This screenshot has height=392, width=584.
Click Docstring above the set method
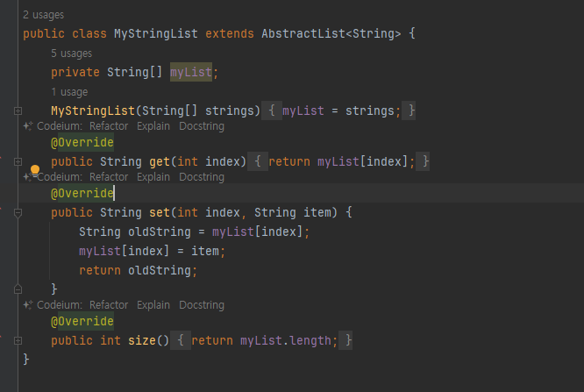pyautogui.click(x=202, y=177)
